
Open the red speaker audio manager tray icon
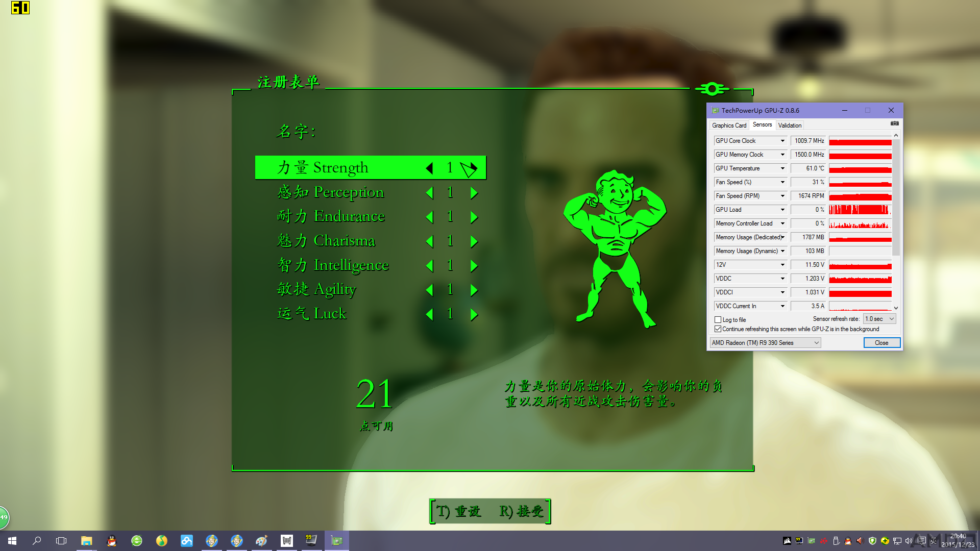pyautogui.click(x=860, y=541)
